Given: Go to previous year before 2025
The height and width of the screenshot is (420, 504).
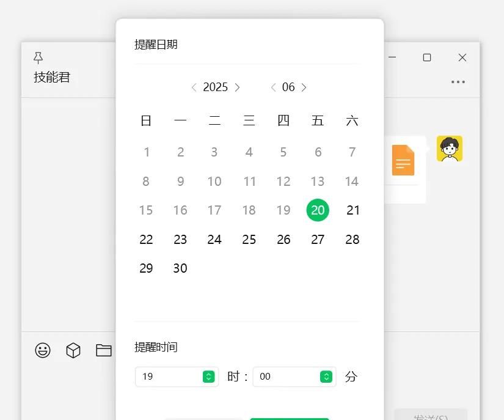Looking at the screenshot, I should 194,87.
